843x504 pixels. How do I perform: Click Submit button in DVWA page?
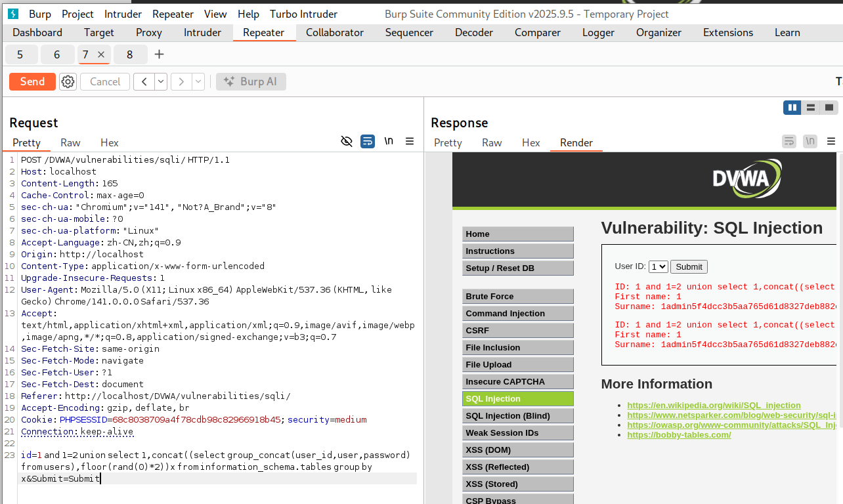point(689,266)
